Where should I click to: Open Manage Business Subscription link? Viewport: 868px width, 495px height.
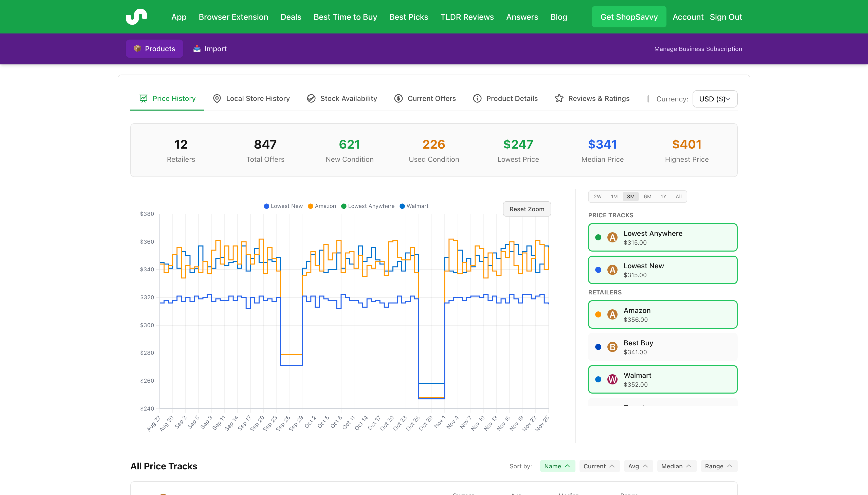point(698,49)
